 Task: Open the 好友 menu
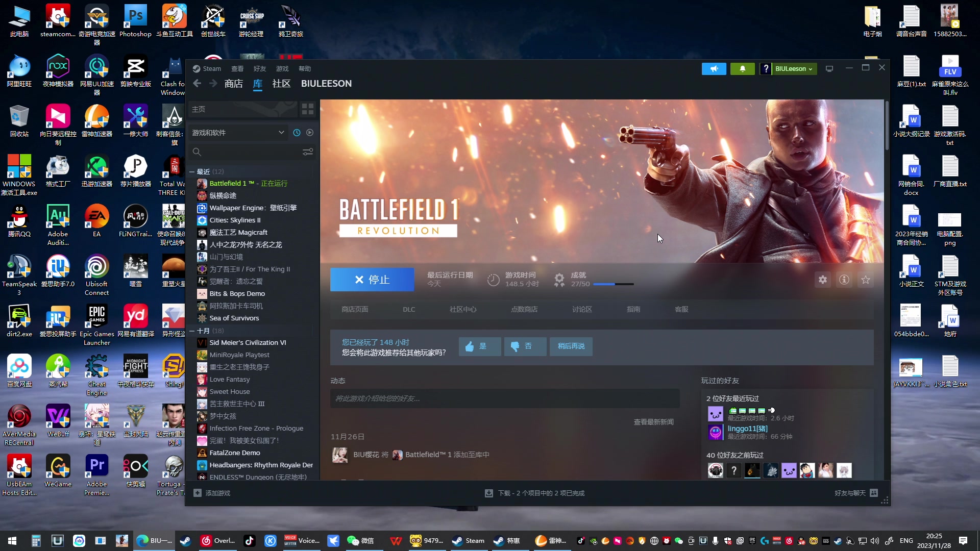click(259, 69)
